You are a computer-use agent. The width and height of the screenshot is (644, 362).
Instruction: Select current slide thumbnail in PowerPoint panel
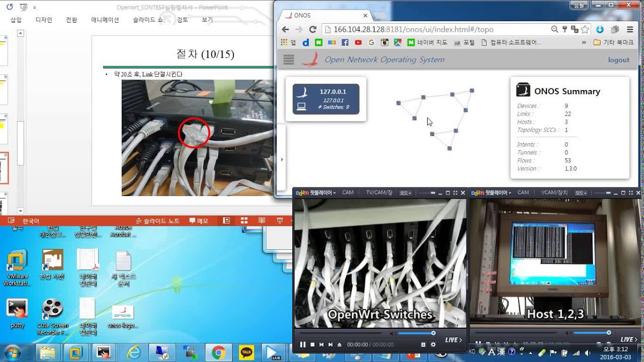point(4,168)
